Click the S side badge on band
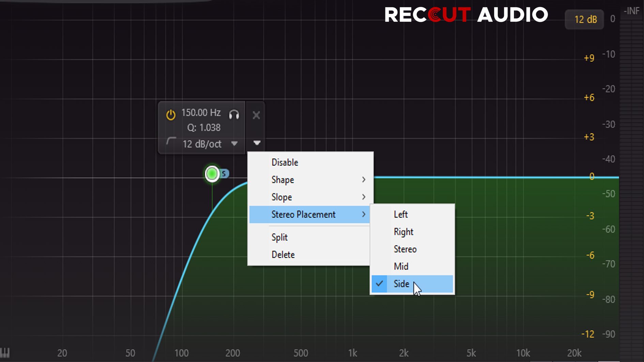Image resolution: width=644 pixels, height=362 pixels. click(224, 174)
